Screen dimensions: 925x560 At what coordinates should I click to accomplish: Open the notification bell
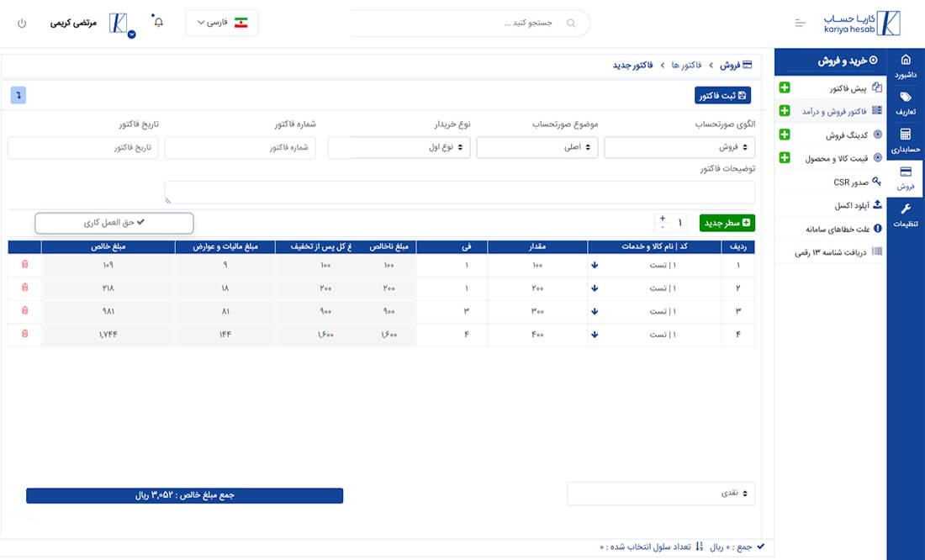[158, 23]
